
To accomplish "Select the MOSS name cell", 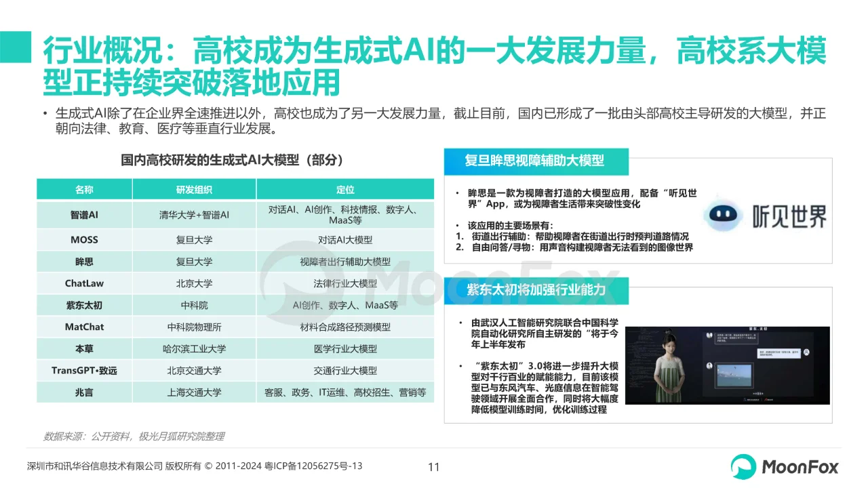I will click(x=84, y=240).
